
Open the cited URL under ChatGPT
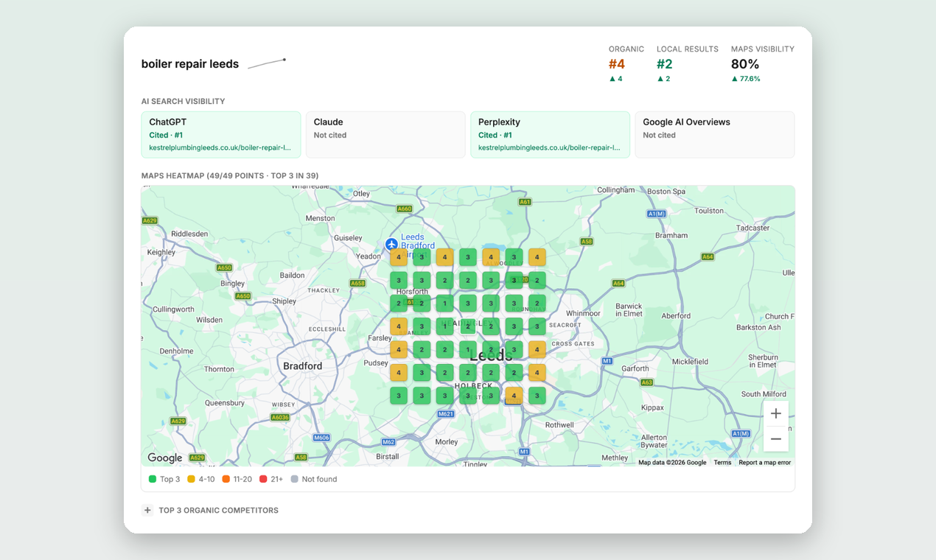point(220,147)
